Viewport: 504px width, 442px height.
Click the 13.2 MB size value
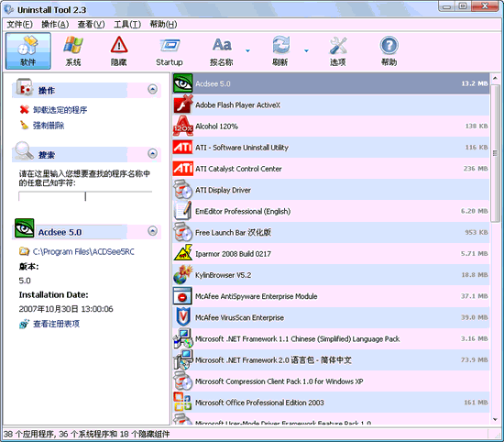pyautogui.click(x=475, y=83)
